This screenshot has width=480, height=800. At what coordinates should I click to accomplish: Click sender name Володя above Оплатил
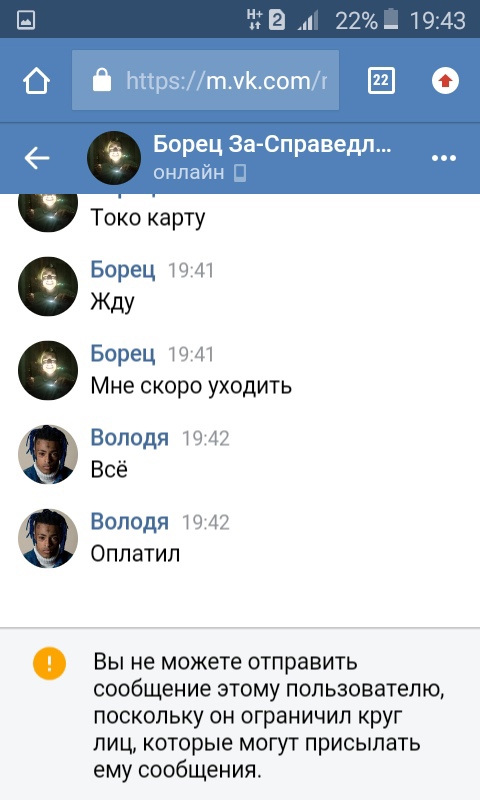click(130, 521)
